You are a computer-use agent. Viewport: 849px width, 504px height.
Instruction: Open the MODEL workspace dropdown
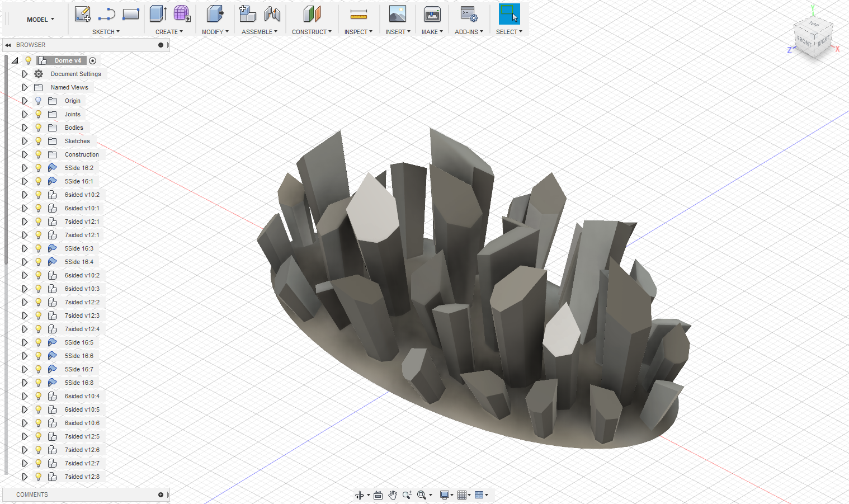pyautogui.click(x=39, y=18)
